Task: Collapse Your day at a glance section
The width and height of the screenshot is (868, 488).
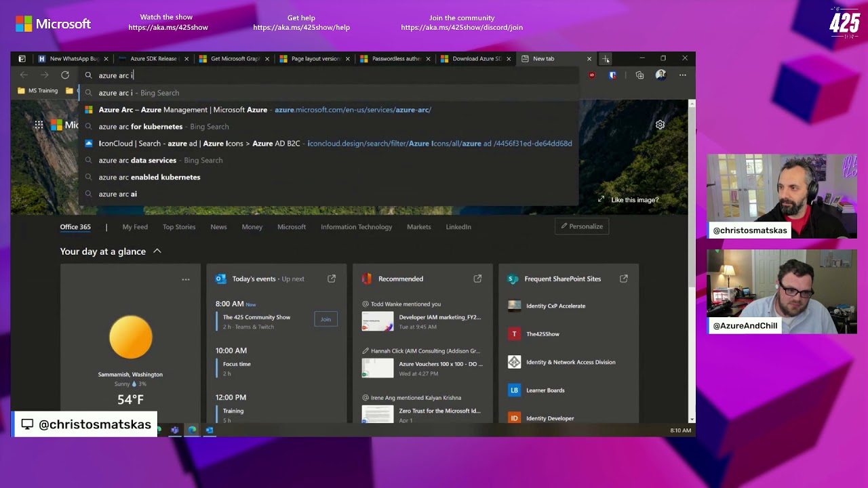Action: [x=157, y=251]
